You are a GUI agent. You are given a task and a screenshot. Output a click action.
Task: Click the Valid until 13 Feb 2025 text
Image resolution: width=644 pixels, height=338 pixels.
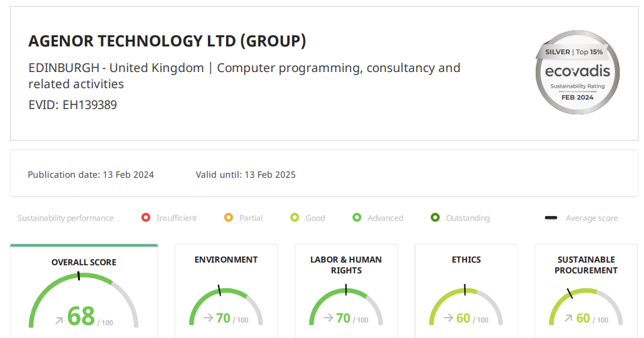(245, 174)
